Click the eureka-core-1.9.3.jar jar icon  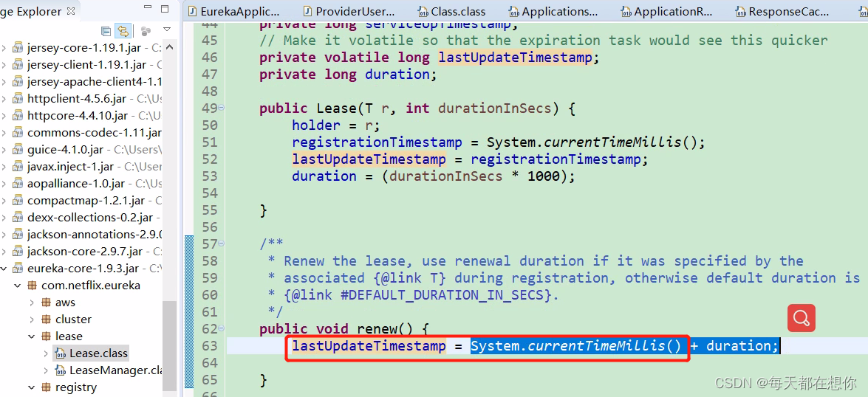pos(18,269)
